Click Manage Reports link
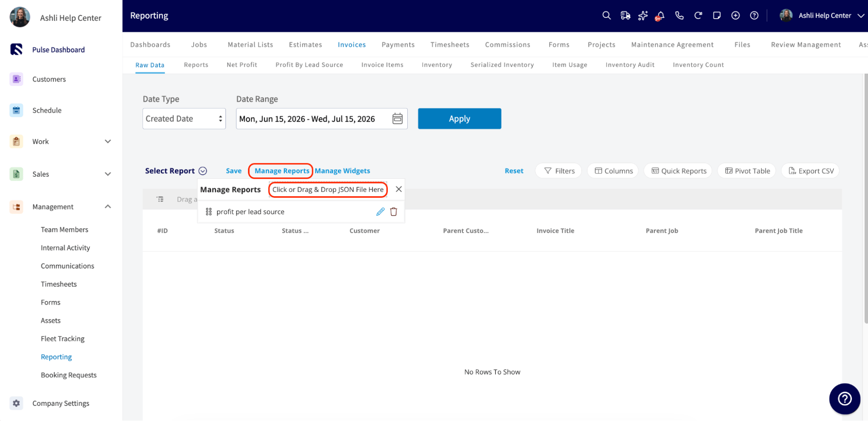868x421 pixels. (282, 171)
